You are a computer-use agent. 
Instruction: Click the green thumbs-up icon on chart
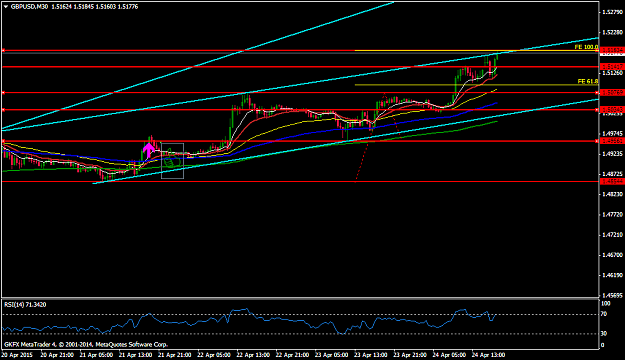click(x=171, y=159)
